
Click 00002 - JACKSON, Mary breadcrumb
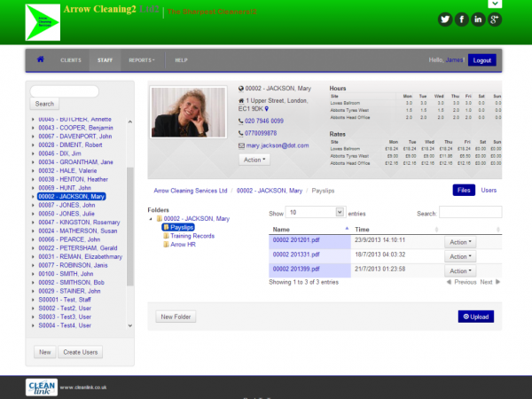click(270, 191)
